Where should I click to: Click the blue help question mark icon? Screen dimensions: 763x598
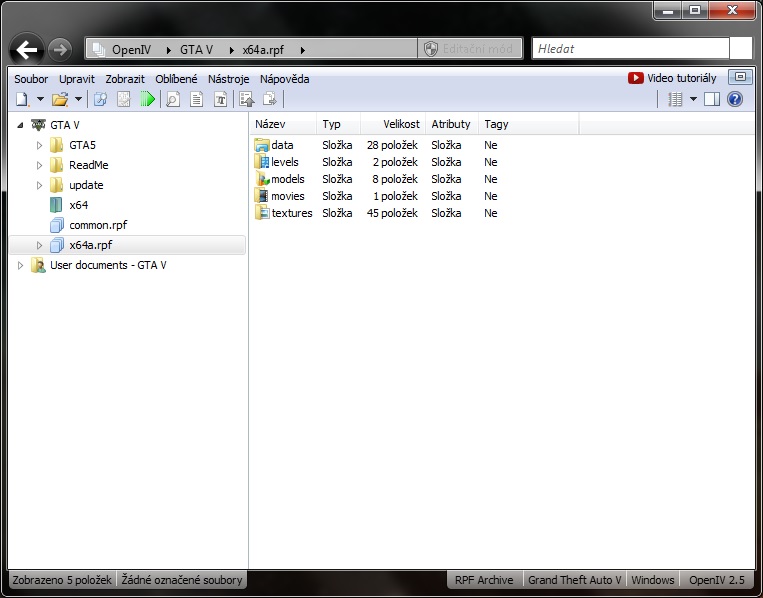(x=735, y=99)
